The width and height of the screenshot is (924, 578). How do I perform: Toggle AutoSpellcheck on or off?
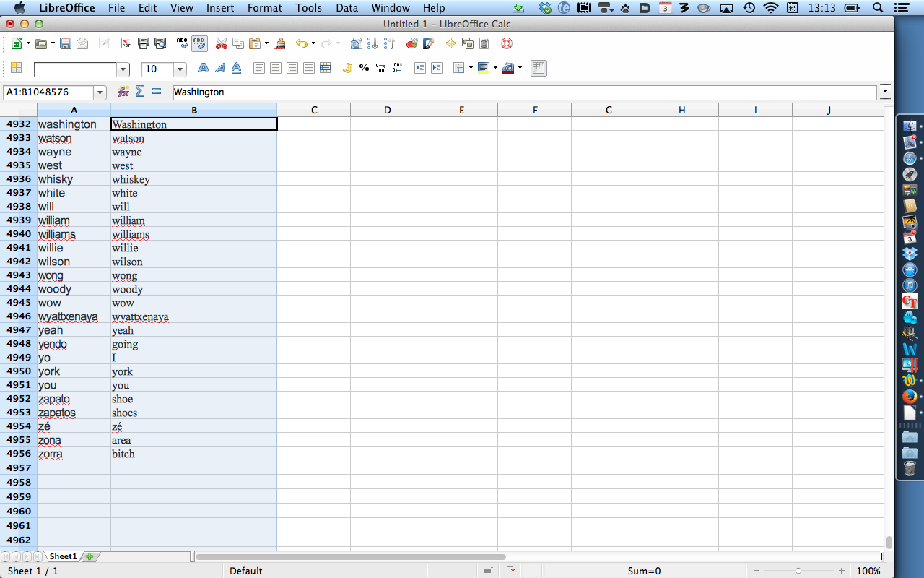tap(199, 44)
